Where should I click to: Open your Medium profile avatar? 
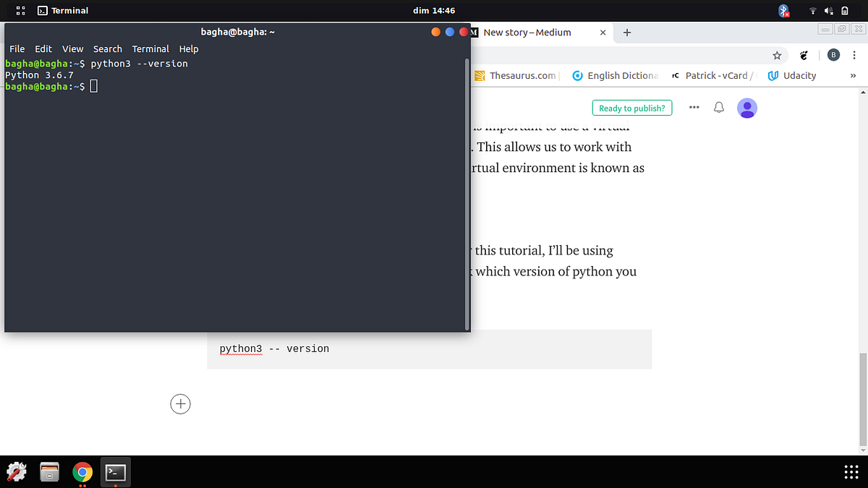click(x=746, y=107)
